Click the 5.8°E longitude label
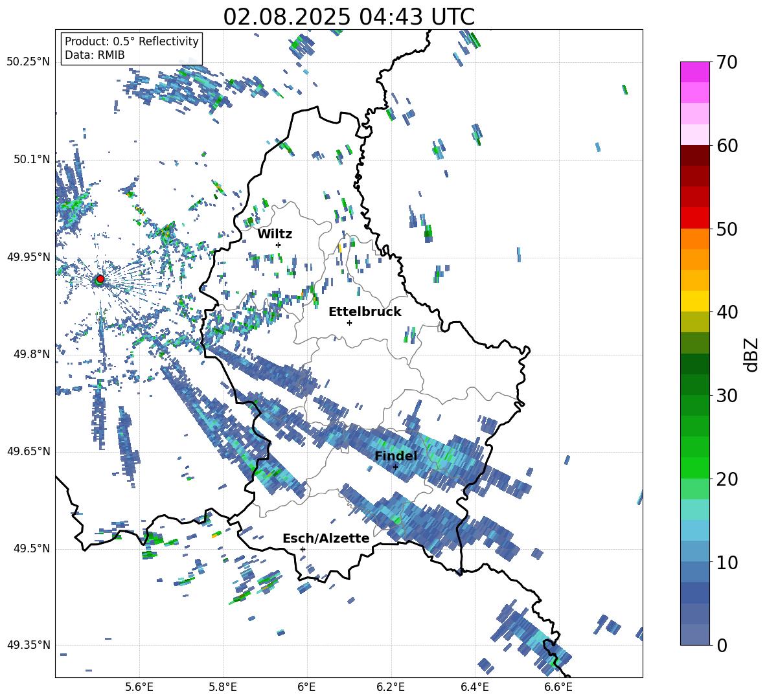The height and width of the screenshot is (700, 767). coord(223,688)
